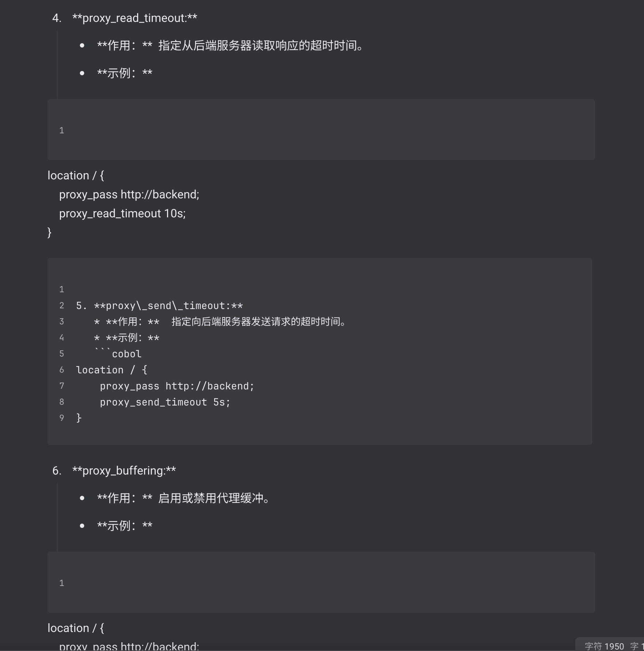The width and height of the screenshot is (644, 651).
Task: Click the location / { line at bottom
Action: [76, 628]
